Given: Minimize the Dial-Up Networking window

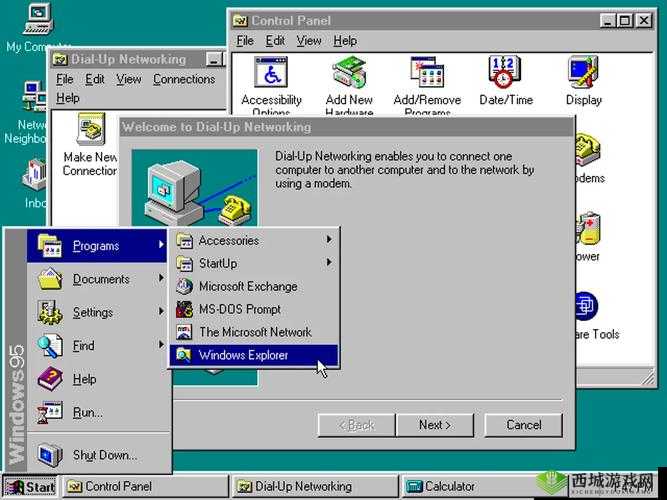Looking at the screenshot, I should coord(214,60).
